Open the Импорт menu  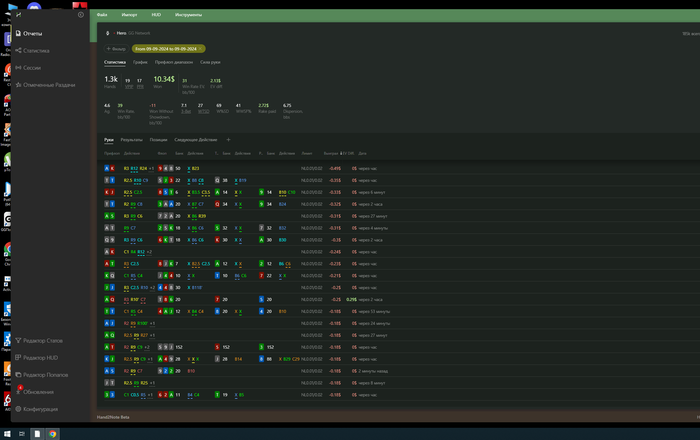coord(129,15)
